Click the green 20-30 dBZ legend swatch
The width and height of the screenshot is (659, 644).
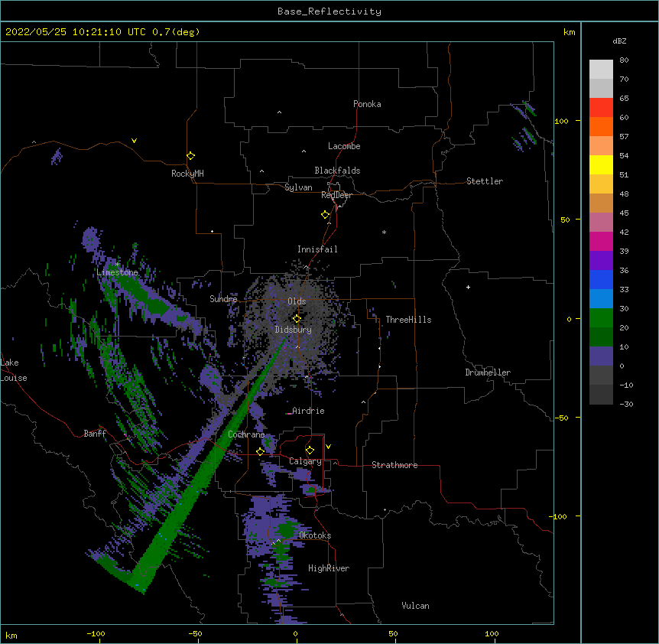click(x=601, y=318)
